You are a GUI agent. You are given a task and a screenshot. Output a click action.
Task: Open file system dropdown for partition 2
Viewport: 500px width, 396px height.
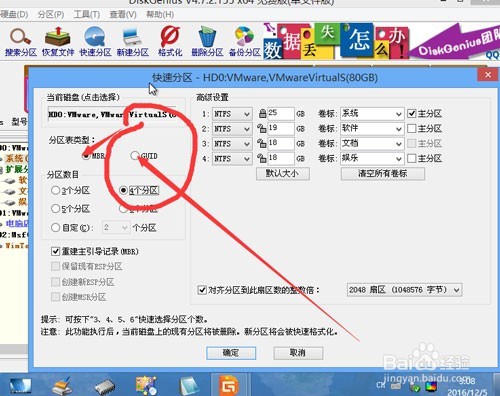(x=232, y=129)
